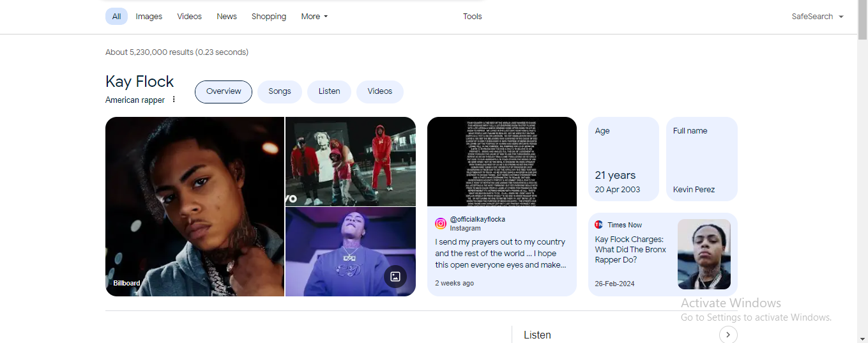The width and height of the screenshot is (868, 343).
Task: Open the News tab
Action: [227, 17]
